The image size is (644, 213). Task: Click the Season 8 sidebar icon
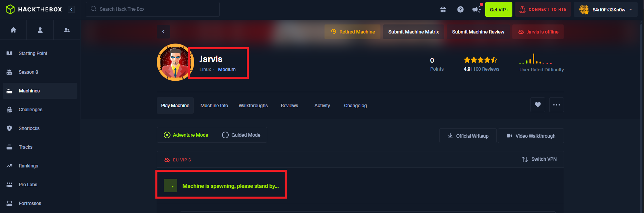9,72
